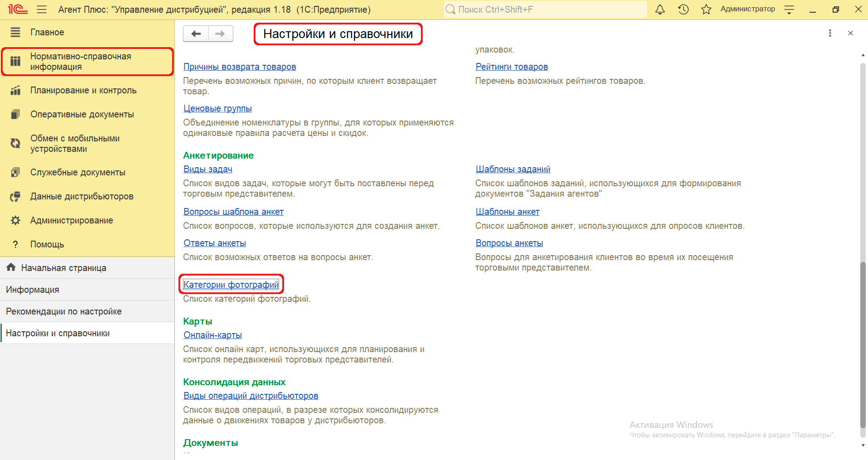Viewport: 868px width, 460px height.
Task: Open Вопросы шаблона анкет link
Action: point(233,212)
